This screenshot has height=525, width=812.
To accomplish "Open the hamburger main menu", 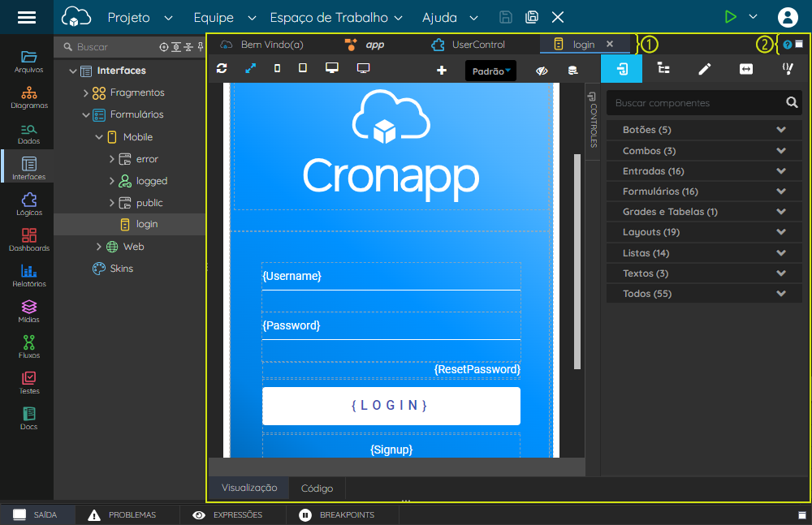I will point(27,18).
